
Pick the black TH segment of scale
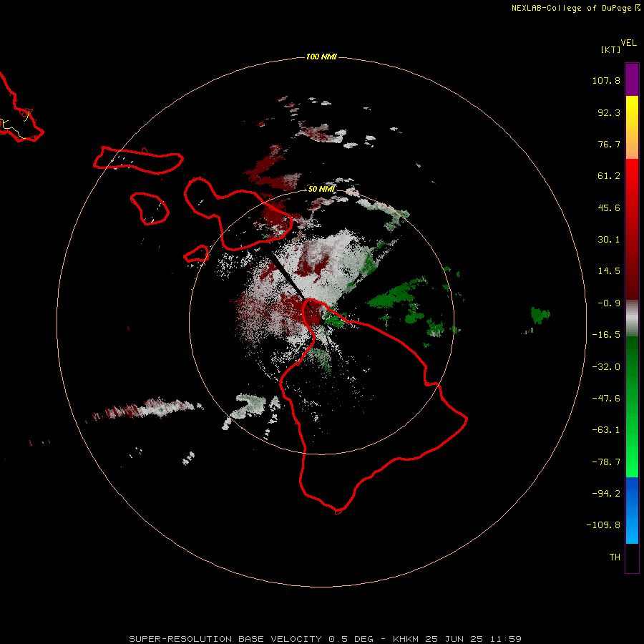(632, 557)
